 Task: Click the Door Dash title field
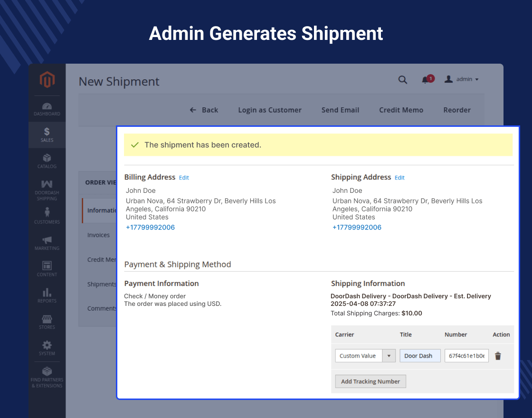[420, 356]
